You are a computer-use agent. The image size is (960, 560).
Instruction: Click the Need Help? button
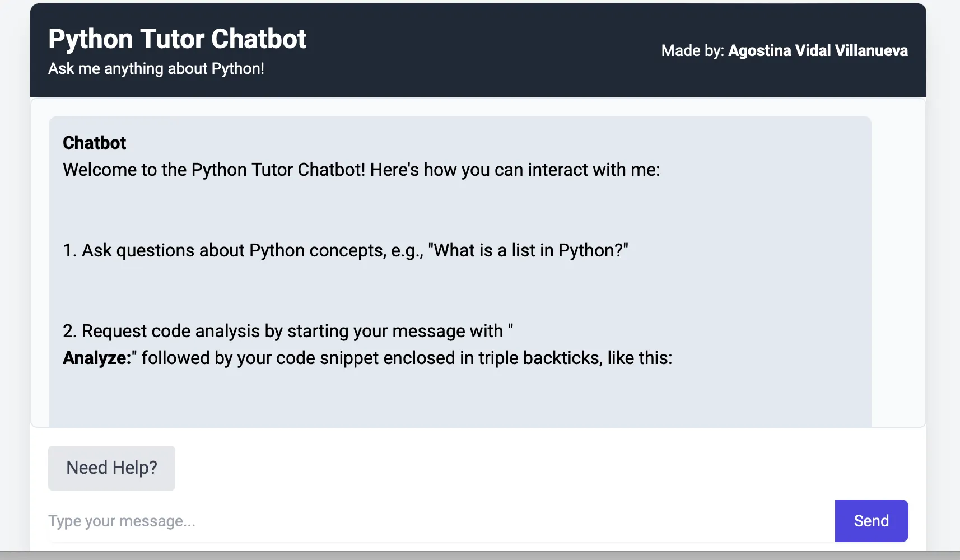(111, 468)
